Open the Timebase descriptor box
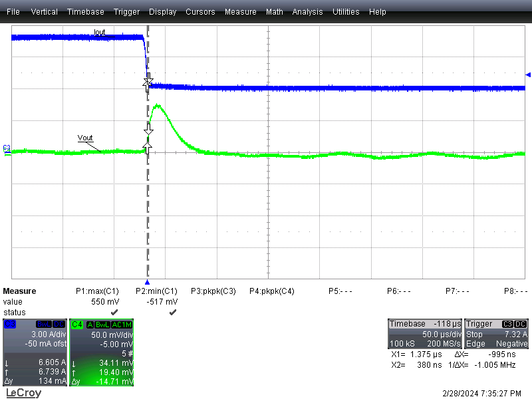 tap(424, 334)
